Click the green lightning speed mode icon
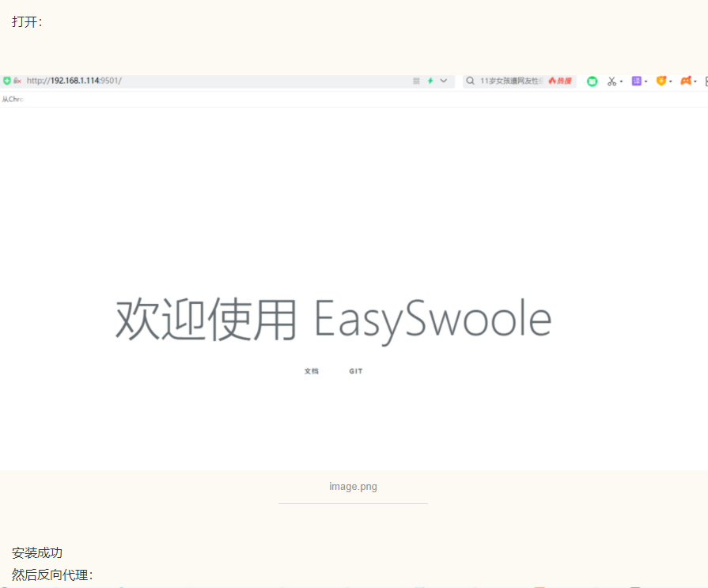 click(430, 81)
